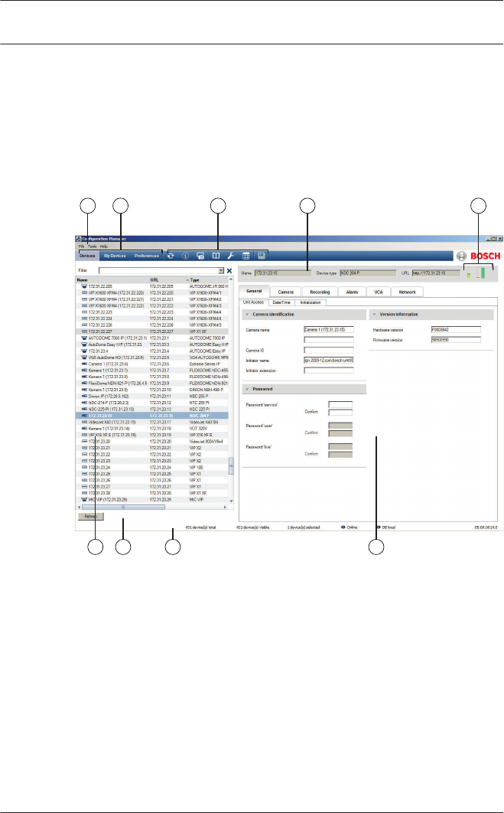504x813 pixels.
Task: Select device row VideoJet X40 (172.31.23.15)
Action: 152,422
